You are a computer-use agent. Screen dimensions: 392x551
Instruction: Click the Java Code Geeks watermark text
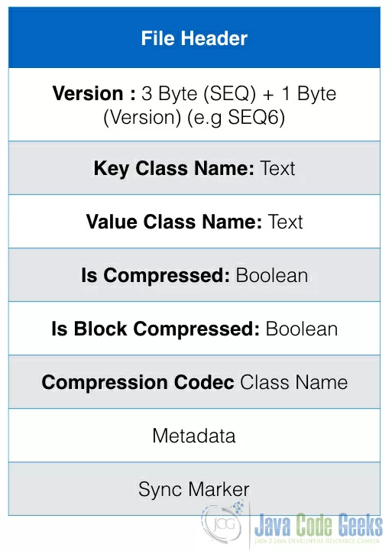318,525
